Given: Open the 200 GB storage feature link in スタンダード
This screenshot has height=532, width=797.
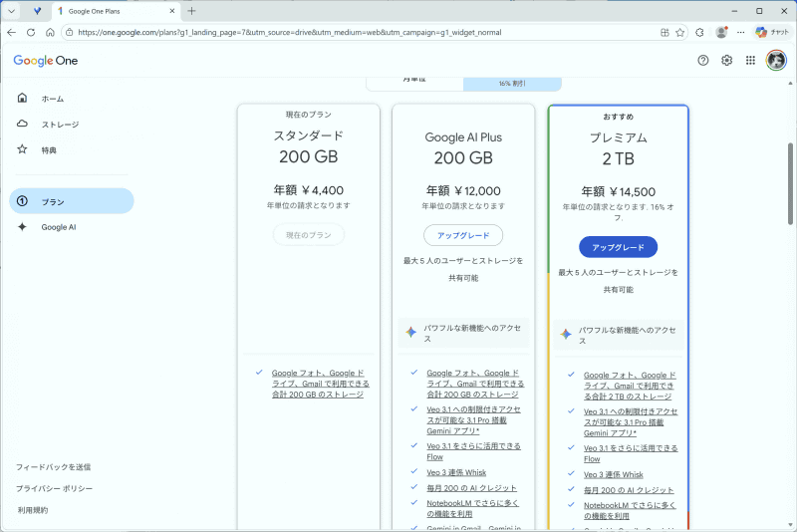Looking at the screenshot, I should click(x=320, y=384).
